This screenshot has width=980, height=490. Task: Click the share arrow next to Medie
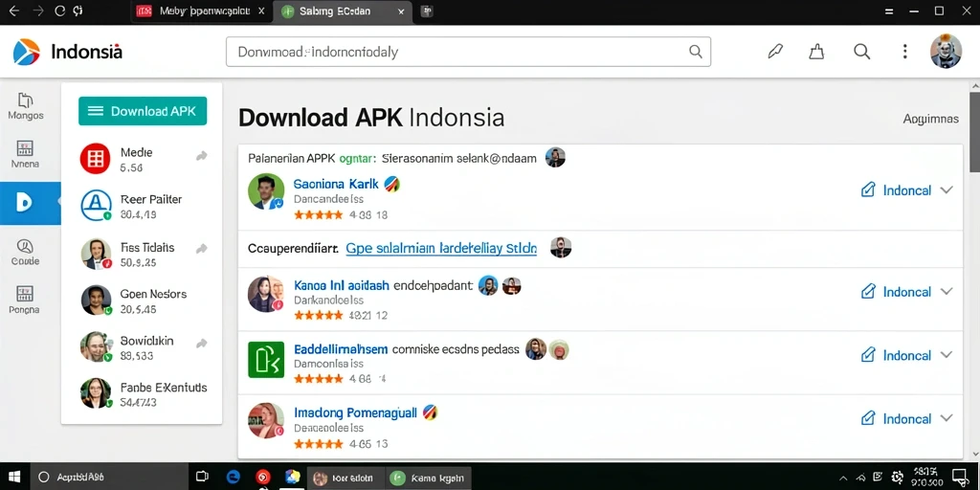click(201, 156)
